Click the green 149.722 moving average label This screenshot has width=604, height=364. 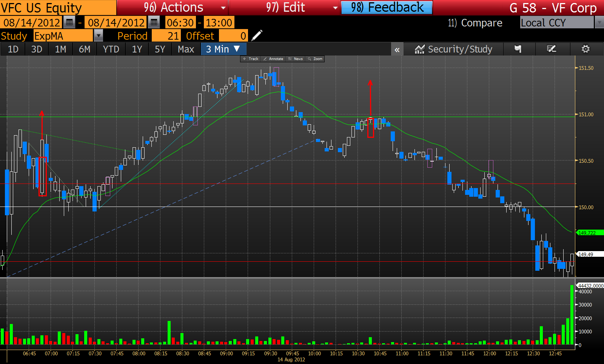click(589, 233)
